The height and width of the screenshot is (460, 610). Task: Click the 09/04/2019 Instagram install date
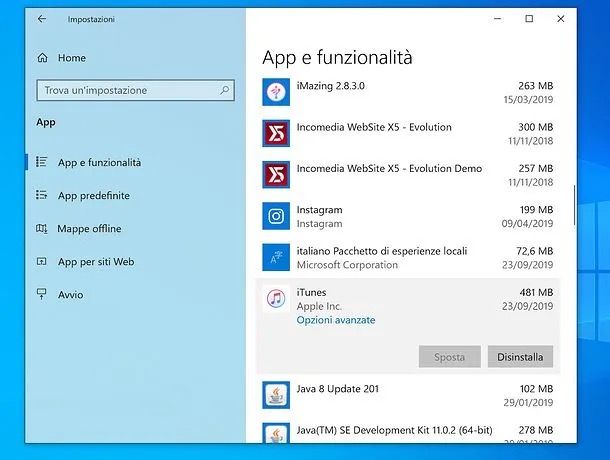point(527,223)
